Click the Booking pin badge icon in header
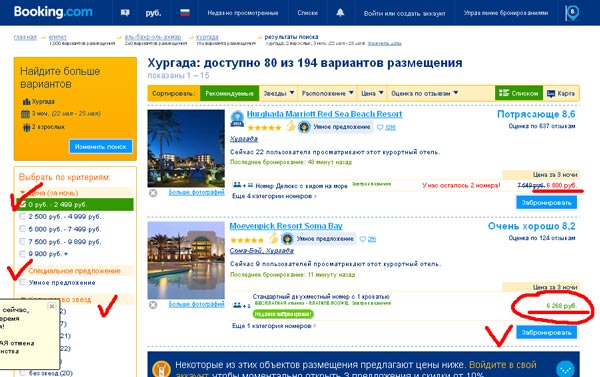600x377 pixels. click(x=572, y=13)
